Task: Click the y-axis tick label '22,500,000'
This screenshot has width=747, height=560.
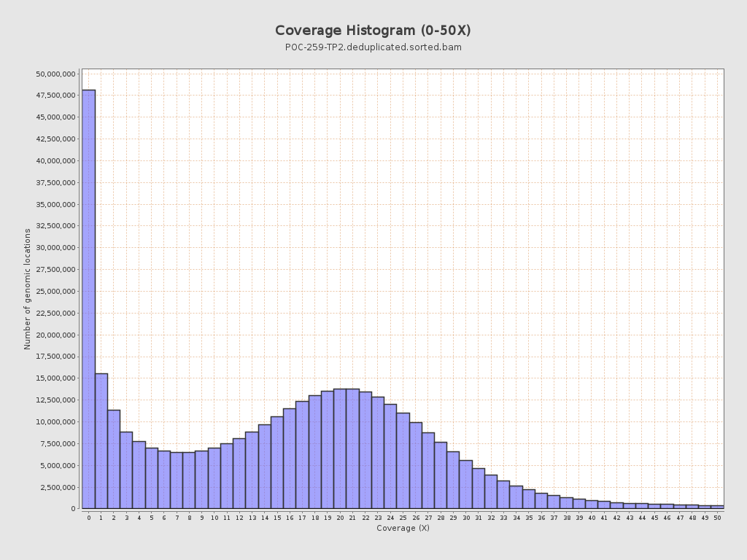Action: click(x=55, y=314)
